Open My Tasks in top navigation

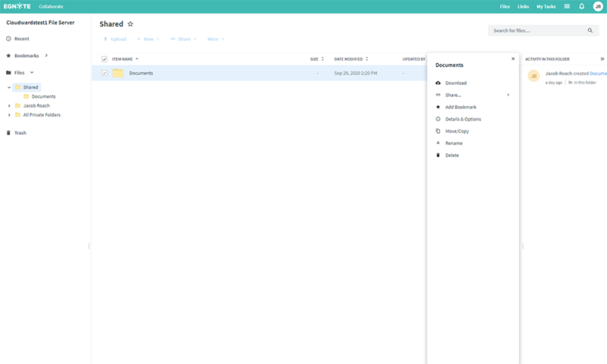(546, 6)
